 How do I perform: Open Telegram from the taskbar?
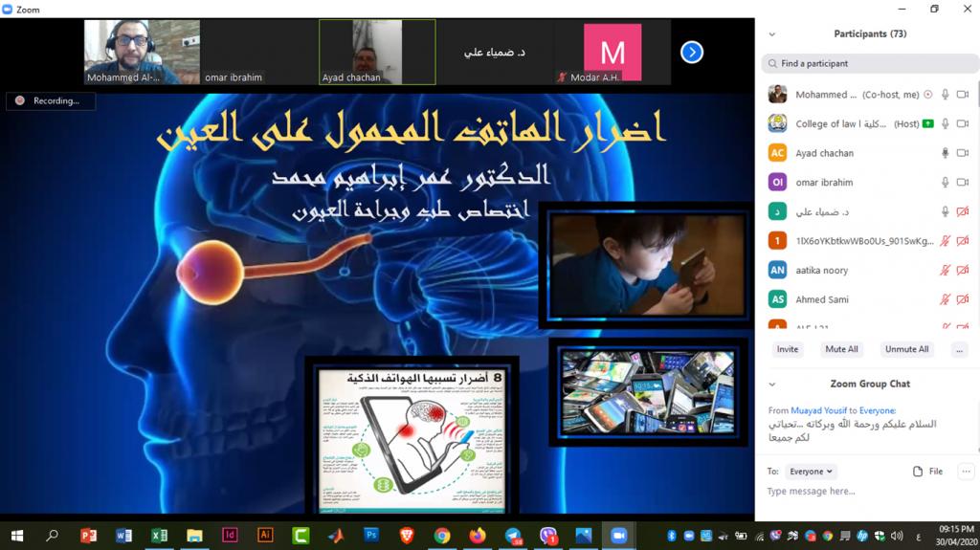(513, 536)
